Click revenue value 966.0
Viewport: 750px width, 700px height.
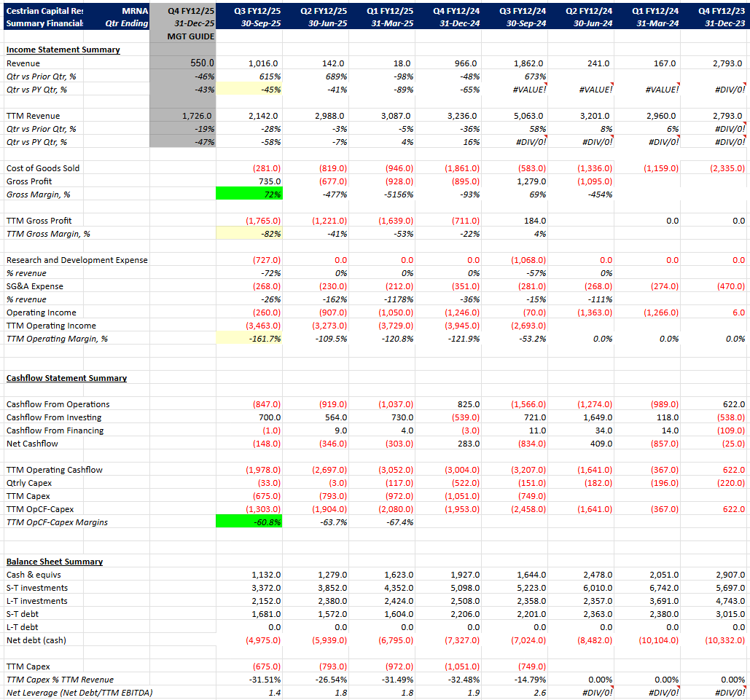tap(466, 63)
